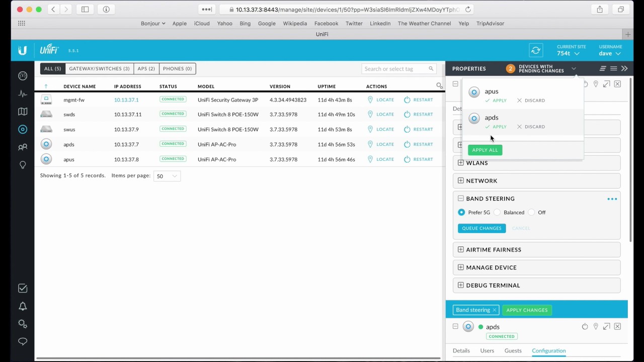Select the ALL (5) tab

point(53,68)
